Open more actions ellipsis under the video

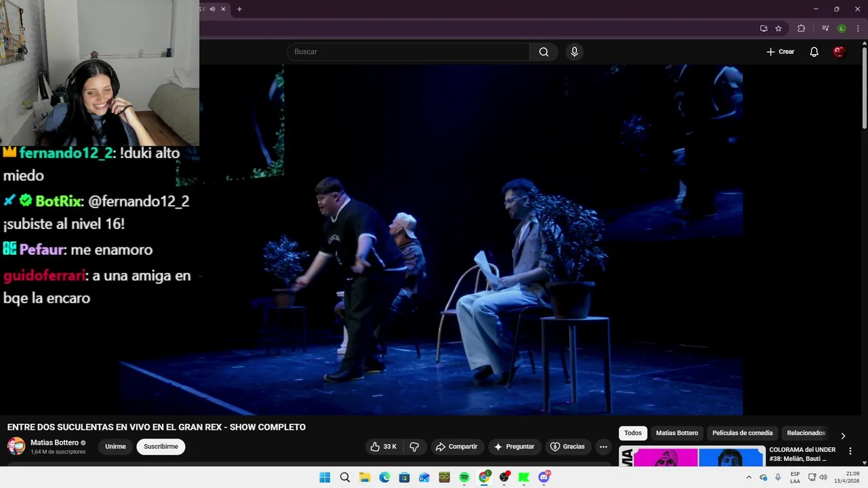pos(604,447)
